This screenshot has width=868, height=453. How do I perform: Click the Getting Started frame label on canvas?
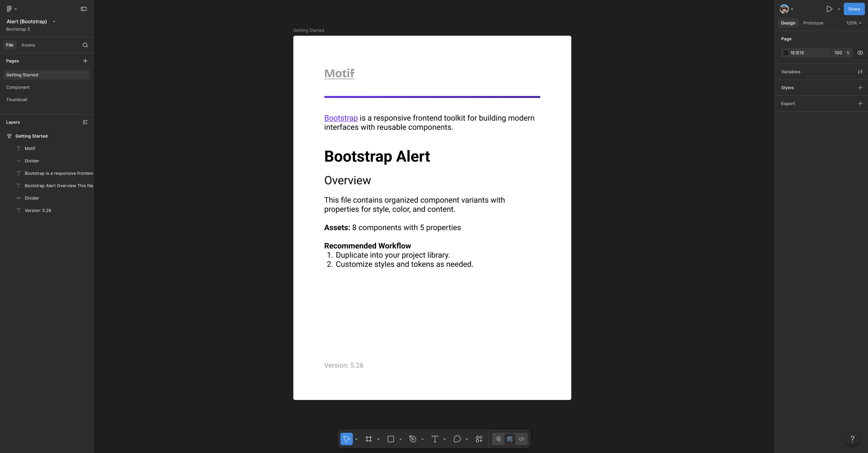click(309, 31)
